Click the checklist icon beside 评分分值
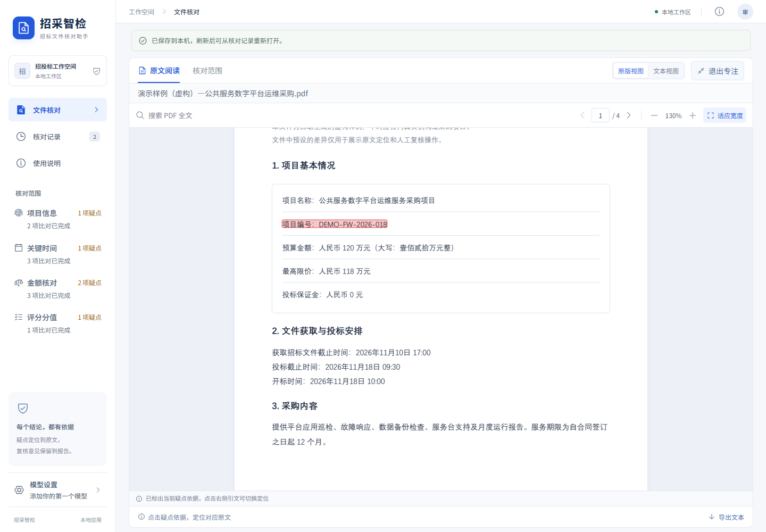This screenshot has width=766, height=532. pos(19,317)
